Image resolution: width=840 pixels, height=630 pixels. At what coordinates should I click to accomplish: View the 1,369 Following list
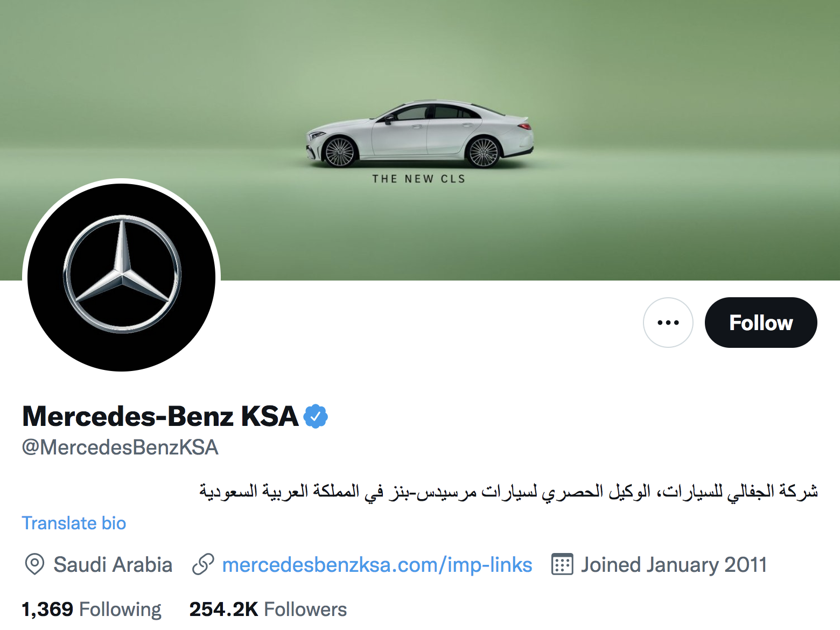click(92, 609)
